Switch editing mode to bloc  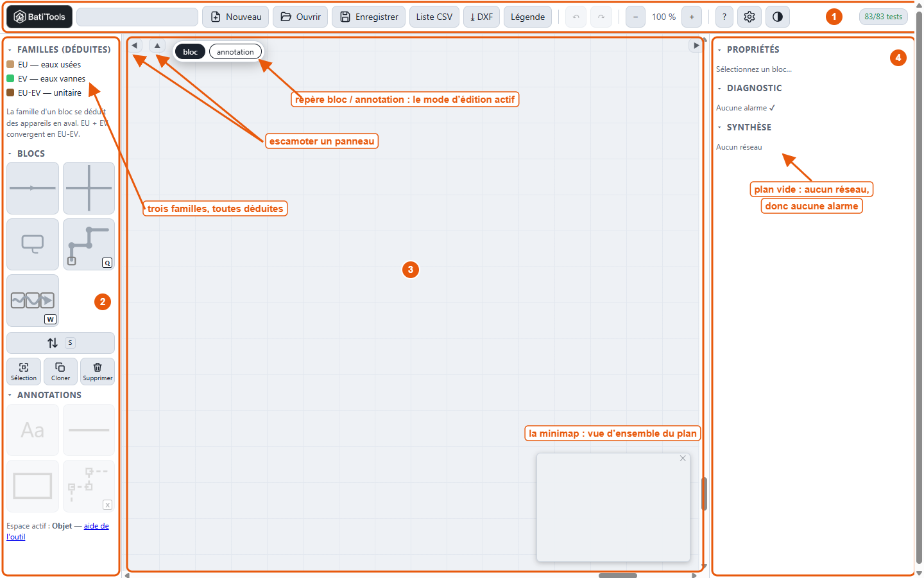coord(190,52)
